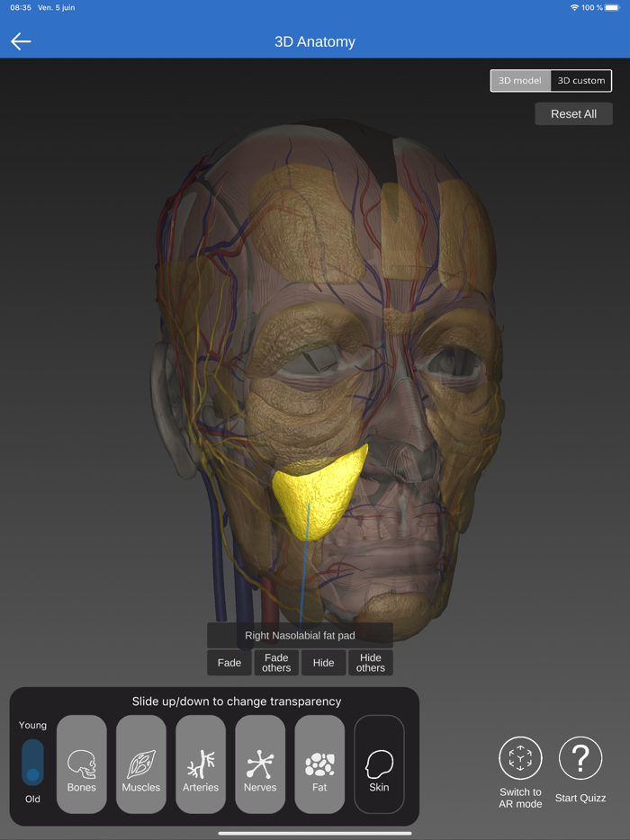
Task: Switch to the 3D custom tab
Action: pyautogui.click(x=581, y=81)
